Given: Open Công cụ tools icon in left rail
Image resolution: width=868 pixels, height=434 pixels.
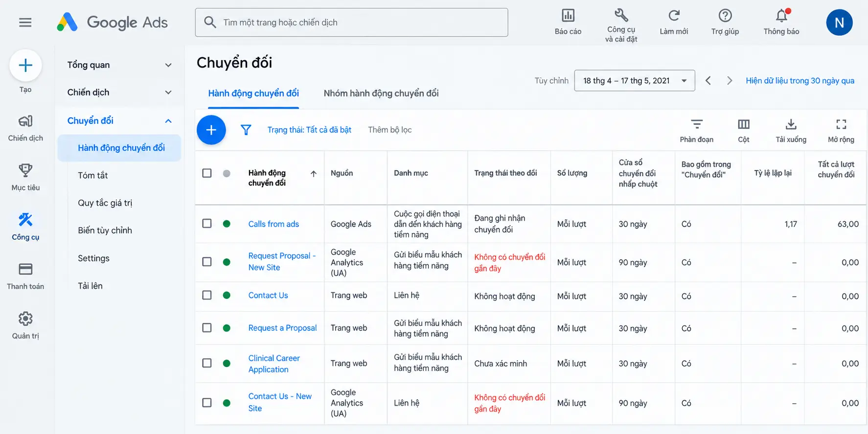Looking at the screenshot, I should (x=25, y=220).
